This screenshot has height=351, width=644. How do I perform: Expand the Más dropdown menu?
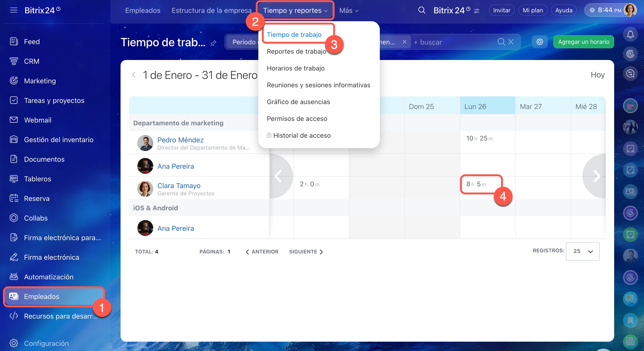[349, 11]
